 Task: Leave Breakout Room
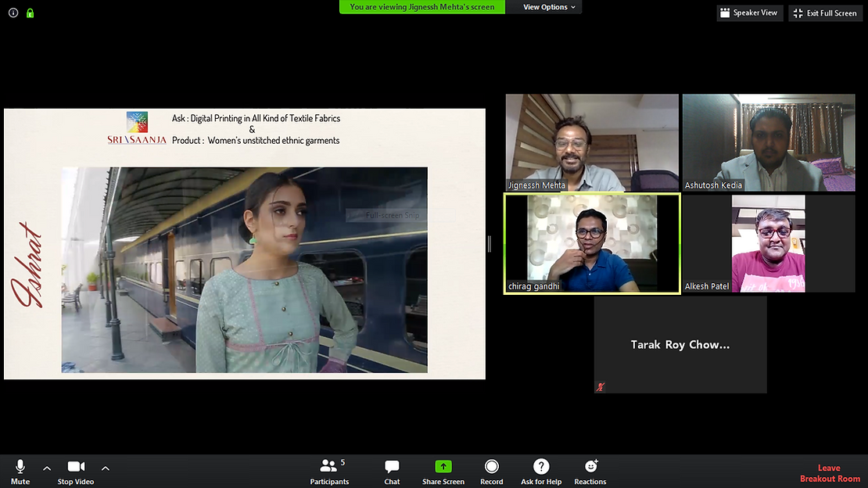pos(829,473)
